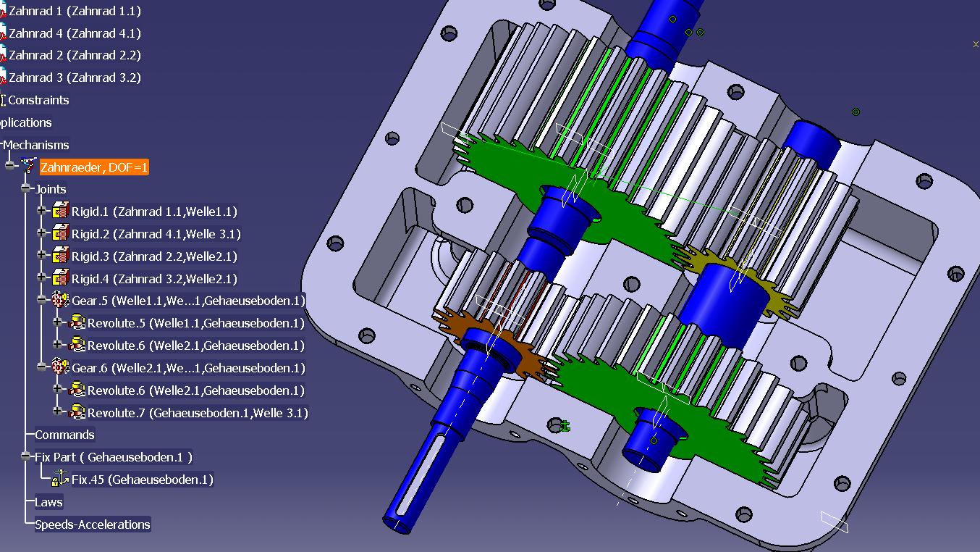The width and height of the screenshot is (980, 552).
Task: Select Rigid.2 (Zahnrad 4.1,Welle 3.1) label
Action: 156,234
